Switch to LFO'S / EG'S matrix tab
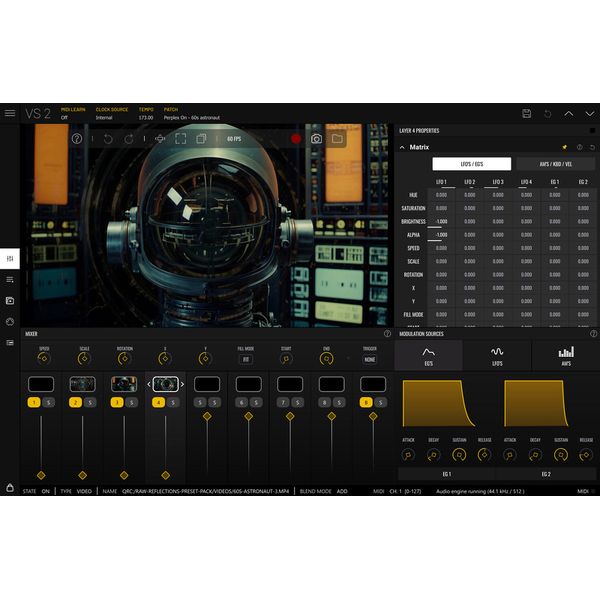The image size is (600, 600). click(x=471, y=164)
